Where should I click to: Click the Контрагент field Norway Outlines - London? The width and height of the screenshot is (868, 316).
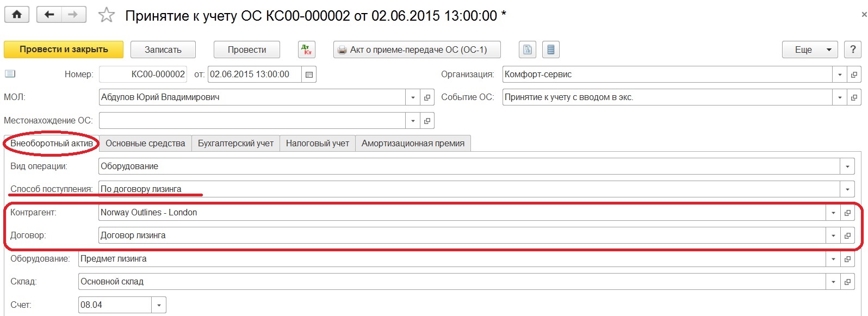tap(462, 213)
